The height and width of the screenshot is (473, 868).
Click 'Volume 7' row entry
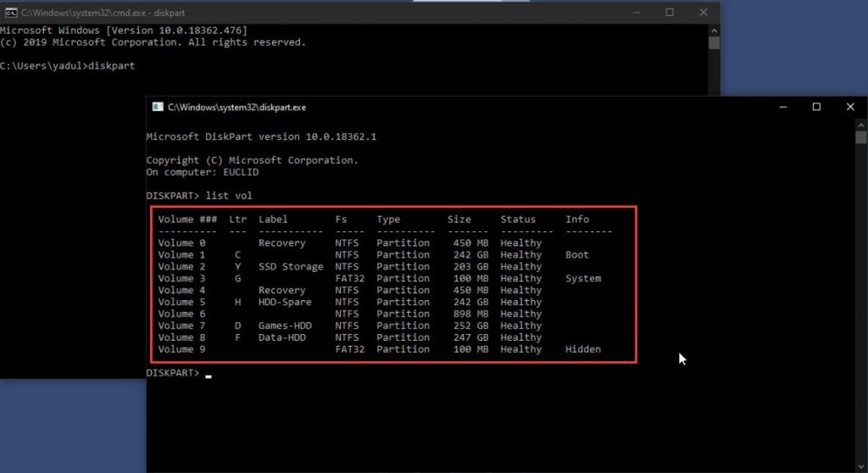click(181, 326)
